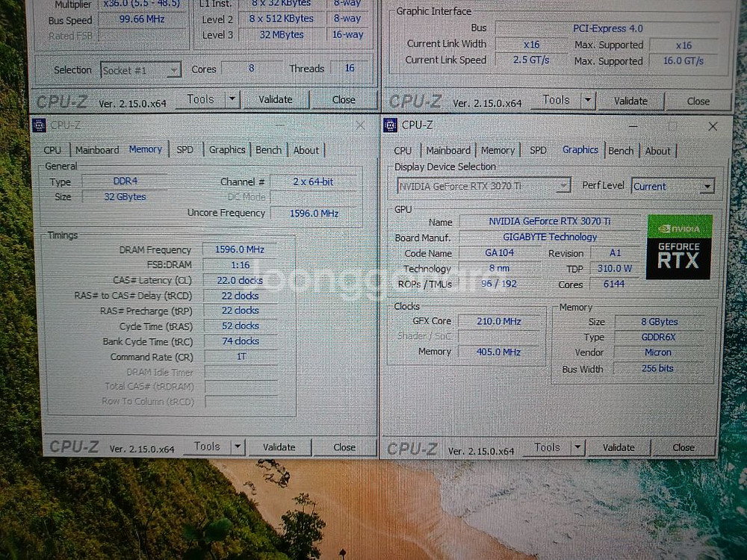Click Channel # value 2 x 64-bit

click(313, 181)
